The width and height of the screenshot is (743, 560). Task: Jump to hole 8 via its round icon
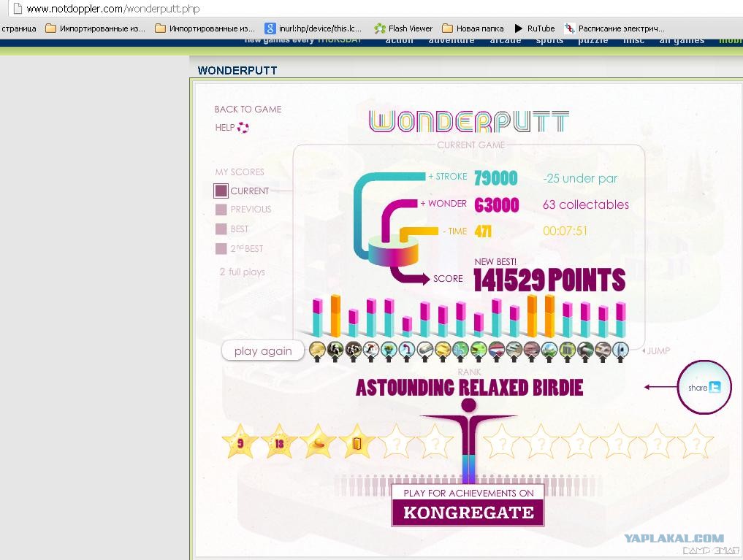click(x=443, y=350)
